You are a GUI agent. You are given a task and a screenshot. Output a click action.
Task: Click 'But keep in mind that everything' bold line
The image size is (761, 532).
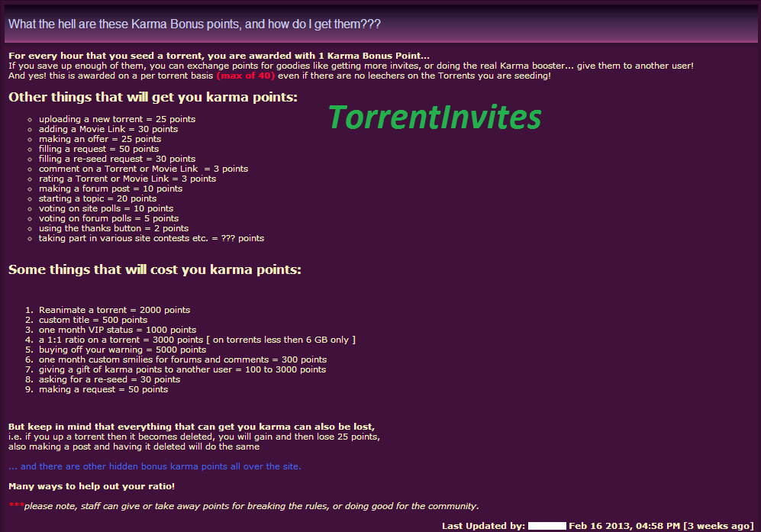(x=192, y=427)
